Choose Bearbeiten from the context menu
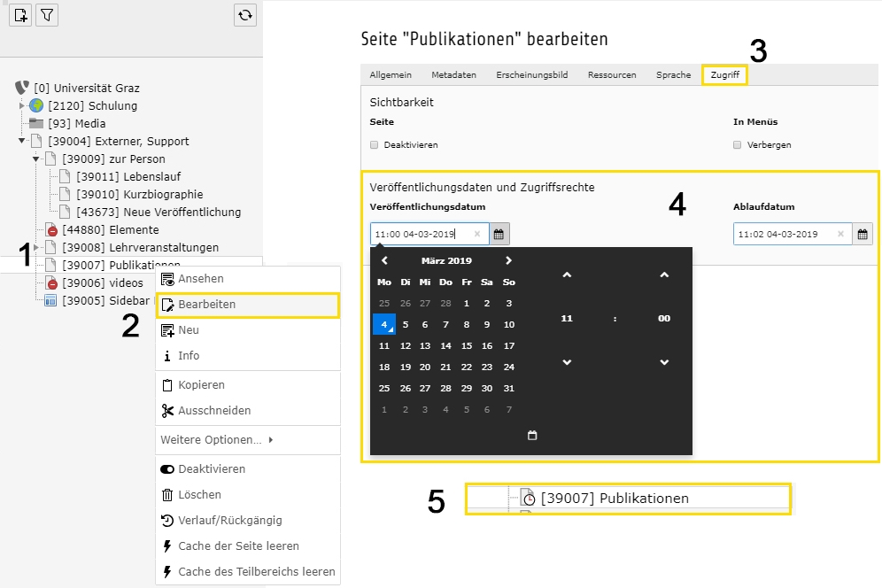 (247, 305)
